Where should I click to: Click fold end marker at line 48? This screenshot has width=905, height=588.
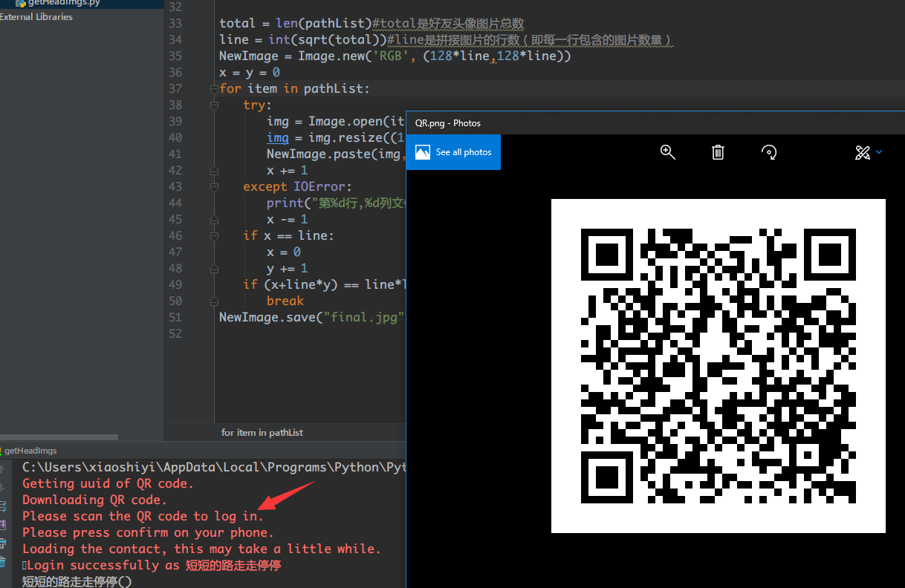pyautogui.click(x=214, y=268)
